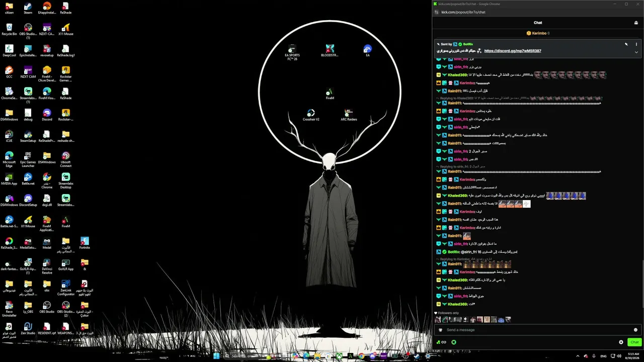Unpin the pinned BotRix message
Image resolution: width=644 pixels, height=362 pixels.
(626, 44)
